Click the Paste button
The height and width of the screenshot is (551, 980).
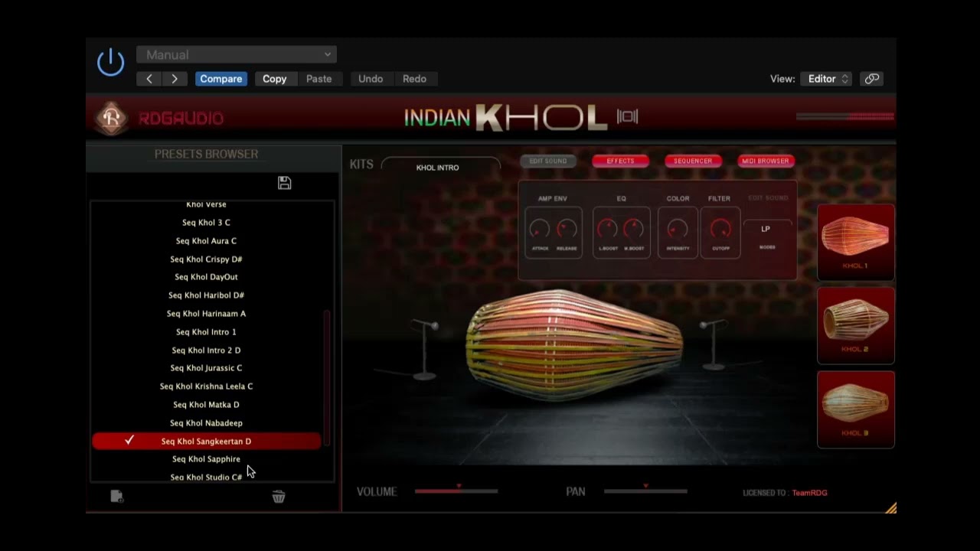318,79
